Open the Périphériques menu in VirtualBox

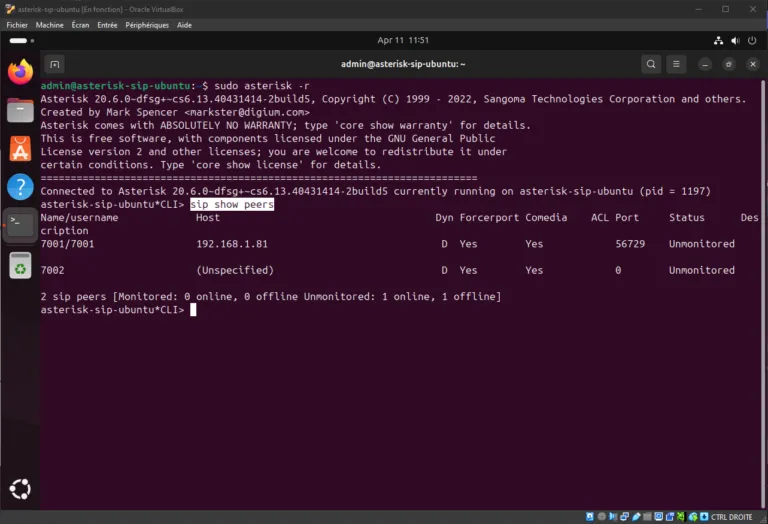pos(147,25)
